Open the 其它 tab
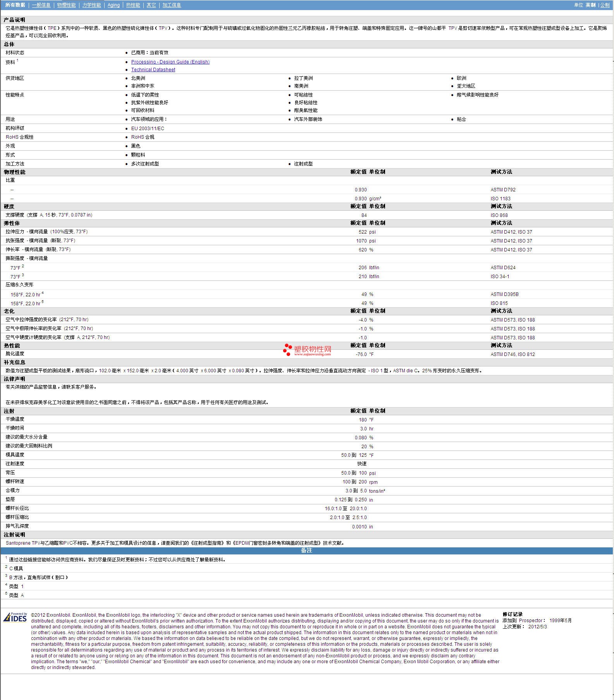This screenshot has width=614, height=700. coord(151,5)
